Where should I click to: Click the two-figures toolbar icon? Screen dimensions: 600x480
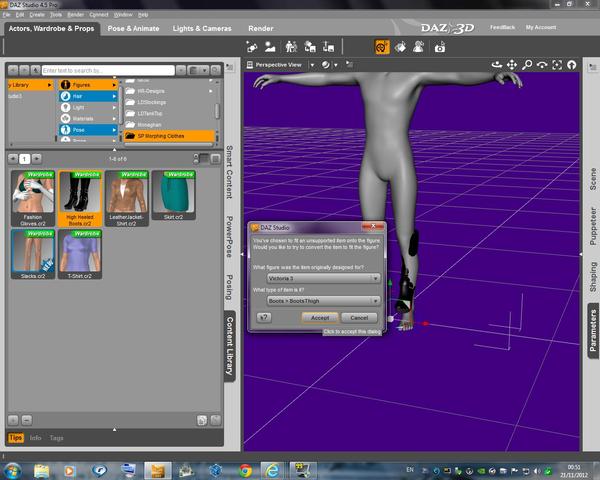click(x=291, y=47)
